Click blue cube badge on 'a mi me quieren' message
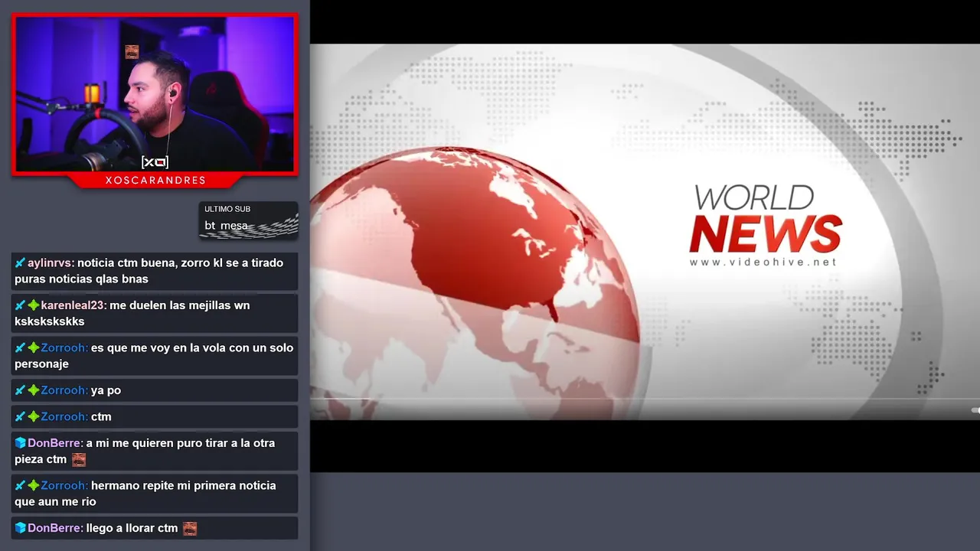Screen dimensions: 980x551 pyautogui.click(x=21, y=443)
